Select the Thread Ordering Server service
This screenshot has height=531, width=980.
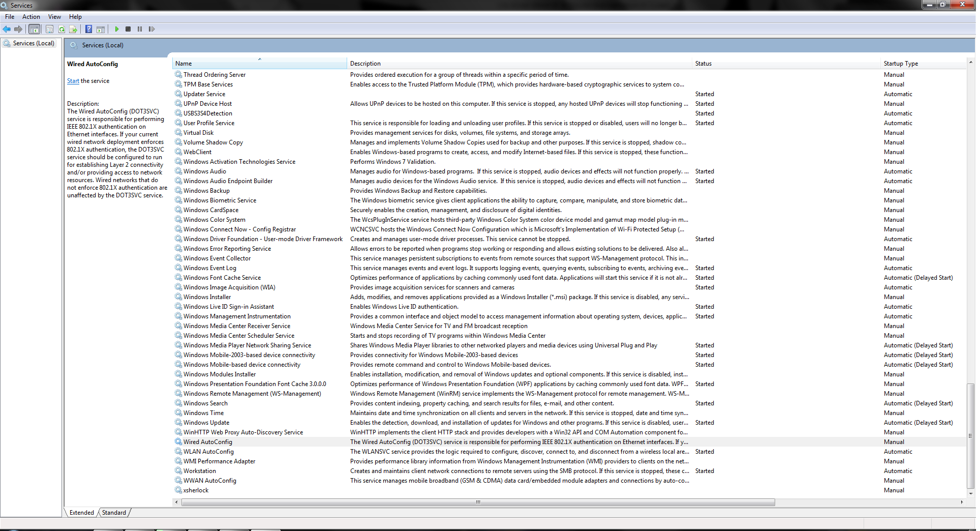coord(569,75)
